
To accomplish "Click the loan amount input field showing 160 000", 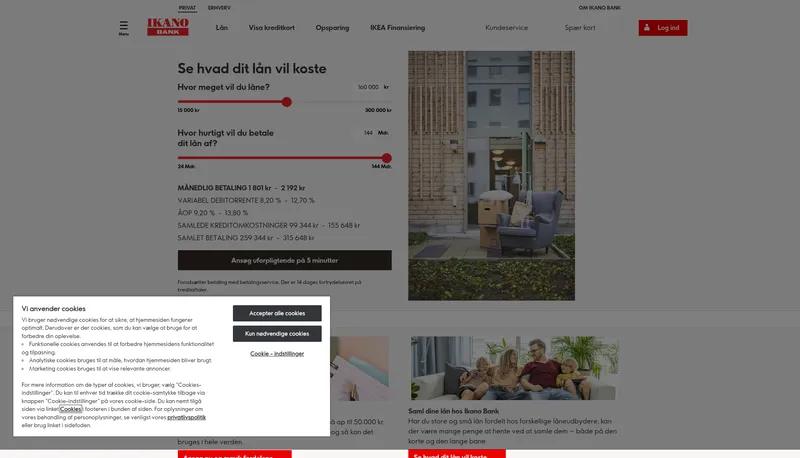I will pos(368,87).
